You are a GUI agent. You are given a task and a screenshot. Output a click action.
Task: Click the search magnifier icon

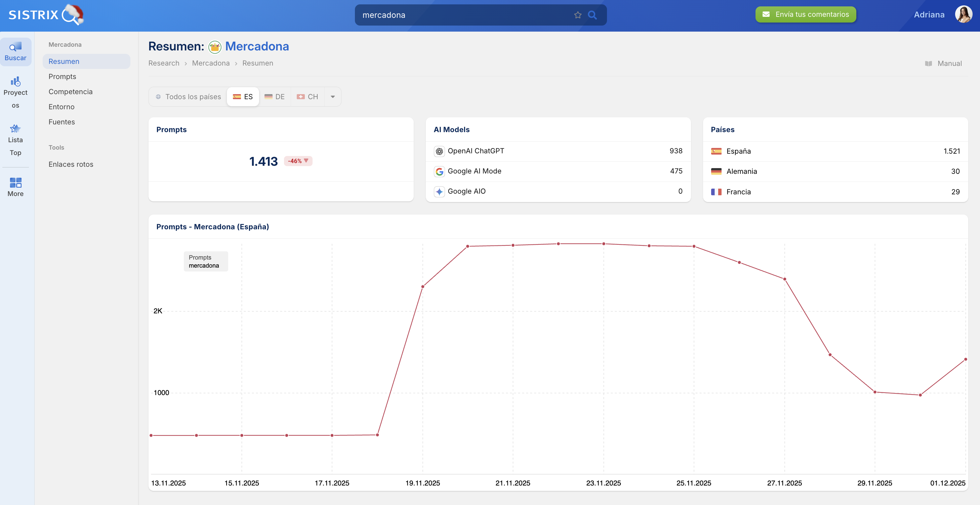pos(592,15)
